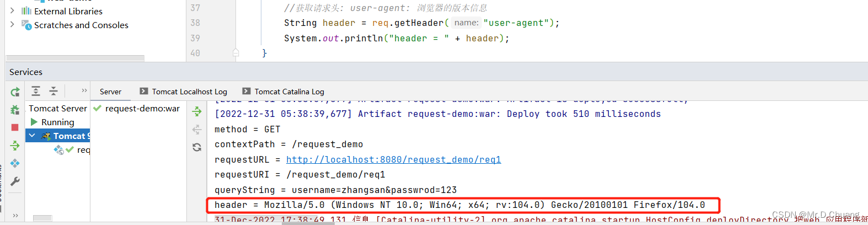The width and height of the screenshot is (868, 225).
Task: Show more actions at sidebar bottom
Action: pos(15,216)
